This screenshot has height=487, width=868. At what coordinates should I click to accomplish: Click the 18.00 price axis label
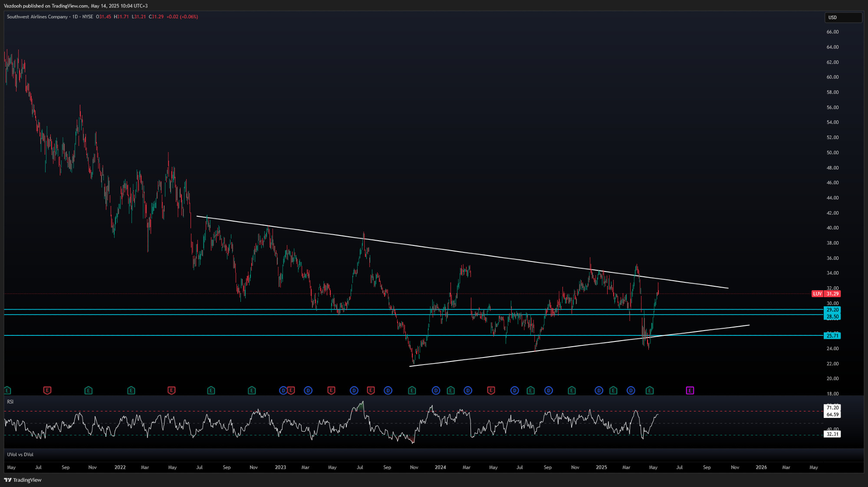[832, 394]
